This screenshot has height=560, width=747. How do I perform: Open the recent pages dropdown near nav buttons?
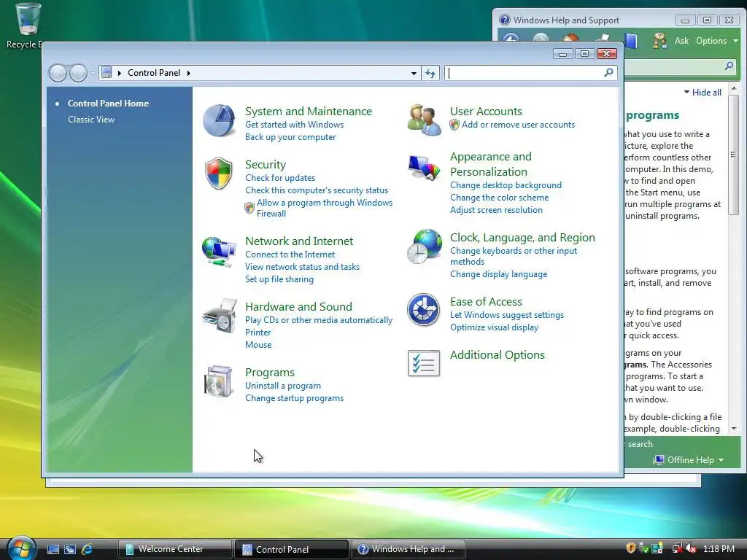pyautogui.click(x=93, y=74)
